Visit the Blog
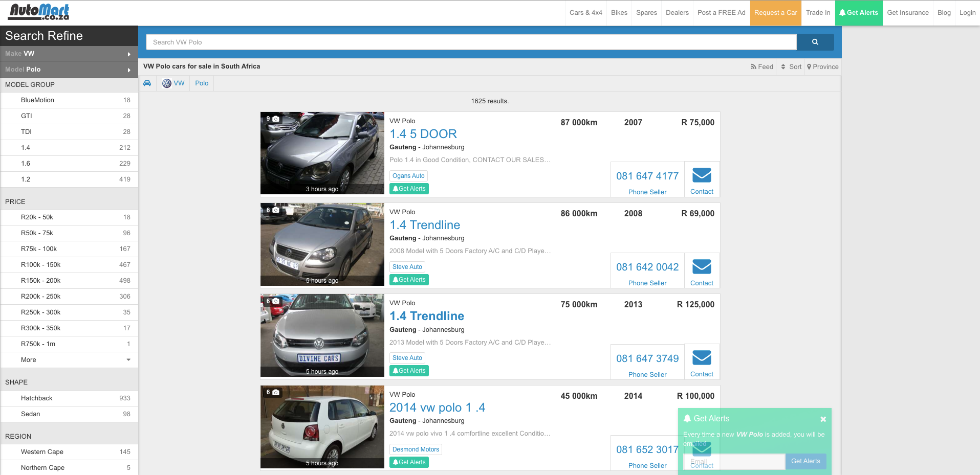This screenshot has width=980, height=475. [x=944, y=13]
